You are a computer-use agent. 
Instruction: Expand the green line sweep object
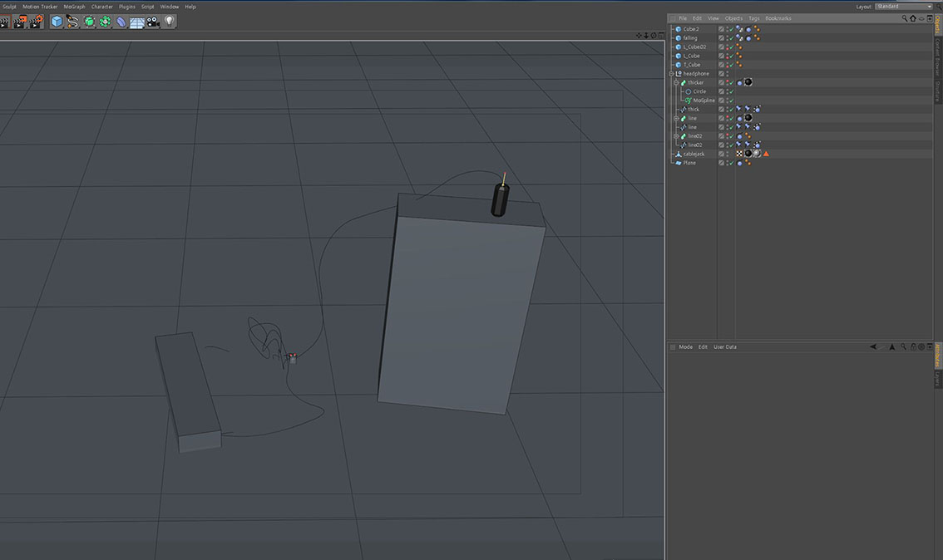click(677, 118)
